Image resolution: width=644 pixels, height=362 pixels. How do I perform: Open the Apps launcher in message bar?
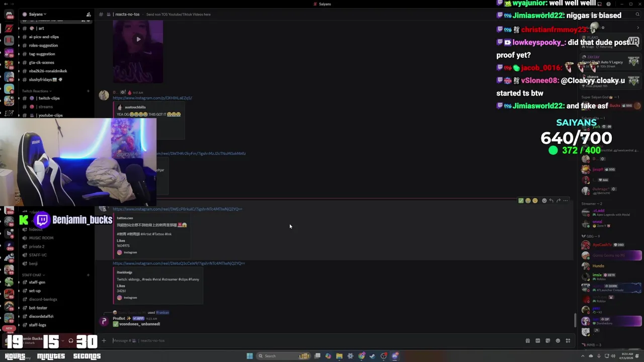pyautogui.click(x=568, y=341)
